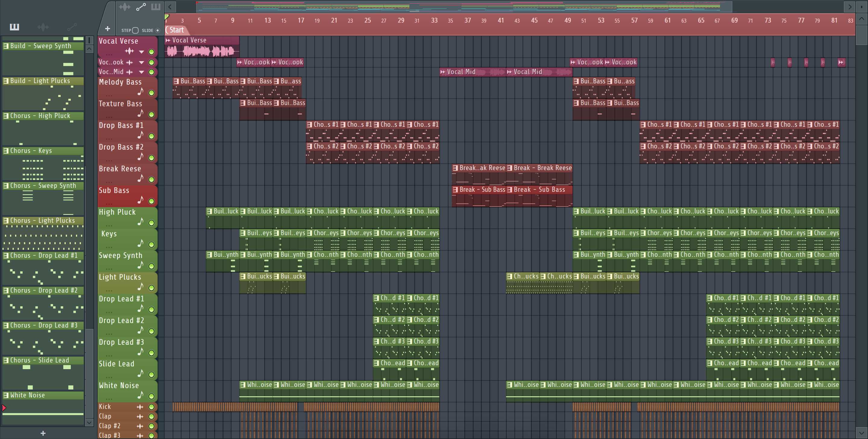Viewport: 868px width, 439px height.
Task: Click the add track plus button
Action: pyautogui.click(x=108, y=29)
